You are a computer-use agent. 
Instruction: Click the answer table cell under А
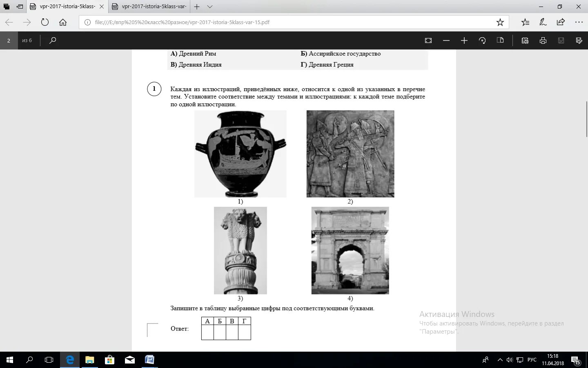click(207, 332)
